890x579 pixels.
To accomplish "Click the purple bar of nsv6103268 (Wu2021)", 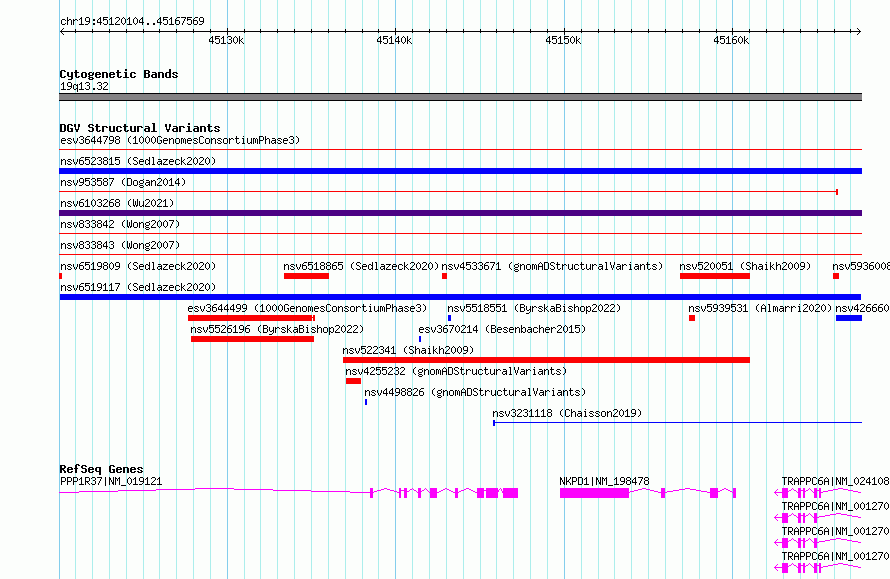I will tap(460, 213).
